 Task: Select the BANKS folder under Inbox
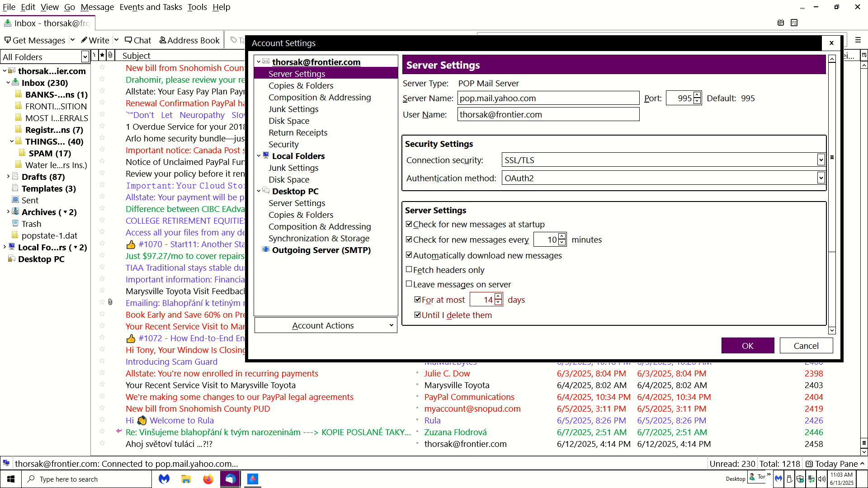(x=56, y=94)
